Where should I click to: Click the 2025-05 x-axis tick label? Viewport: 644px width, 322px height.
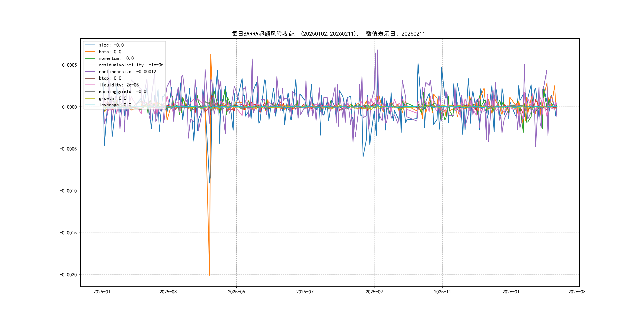pyautogui.click(x=236, y=292)
